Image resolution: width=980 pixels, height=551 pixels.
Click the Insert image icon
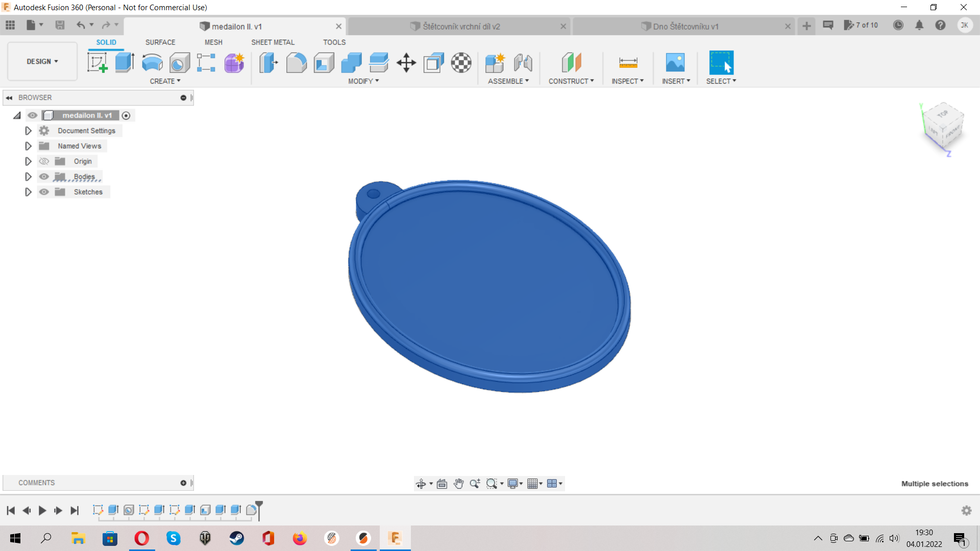(x=675, y=63)
